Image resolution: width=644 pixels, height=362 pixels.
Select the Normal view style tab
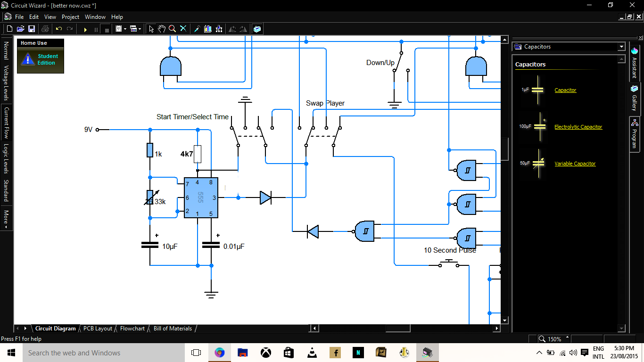(x=6, y=50)
